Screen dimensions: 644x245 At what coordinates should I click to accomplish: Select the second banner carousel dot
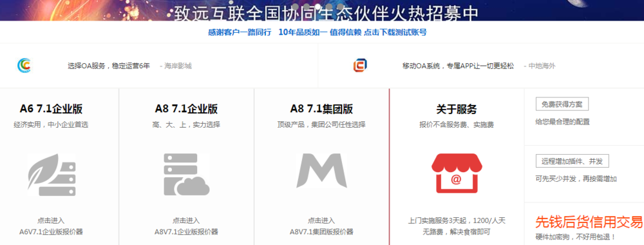307,6
